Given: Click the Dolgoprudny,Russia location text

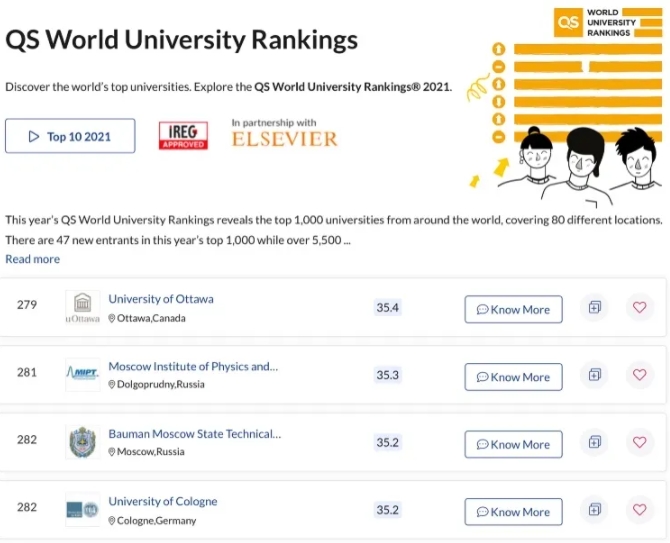Looking at the screenshot, I should pyautogui.click(x=161, y=385).
